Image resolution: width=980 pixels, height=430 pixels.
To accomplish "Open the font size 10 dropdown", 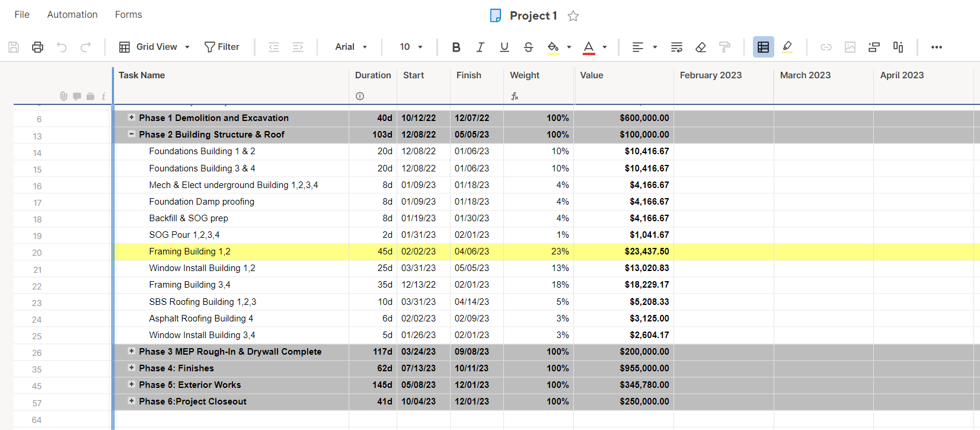I will tap(411, 47).
